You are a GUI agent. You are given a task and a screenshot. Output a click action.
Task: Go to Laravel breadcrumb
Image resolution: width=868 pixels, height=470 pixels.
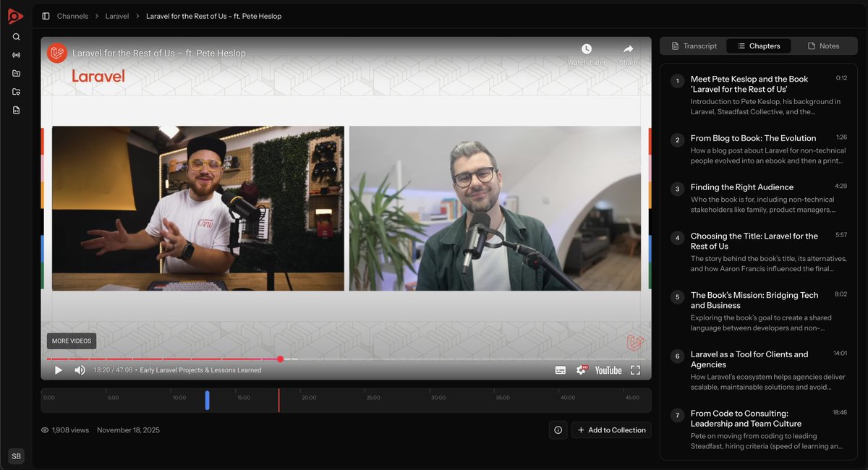pyautogui.click(x=117, y=16)
